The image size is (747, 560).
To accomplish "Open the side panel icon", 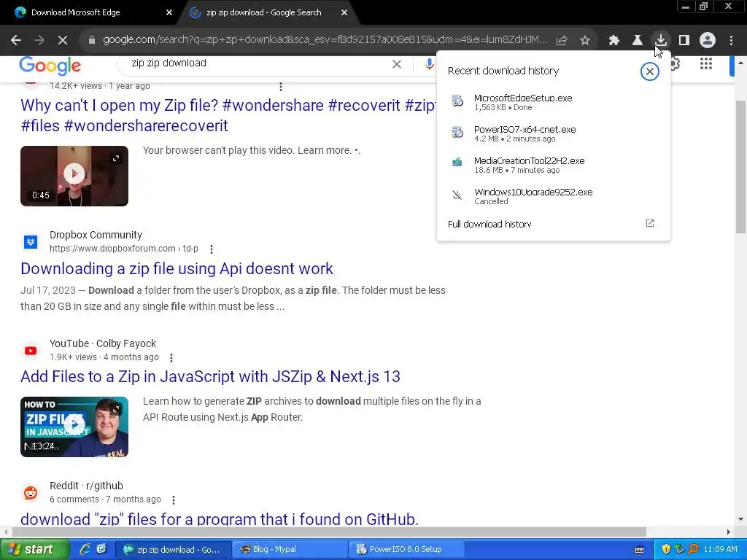I will pos(684,41).
